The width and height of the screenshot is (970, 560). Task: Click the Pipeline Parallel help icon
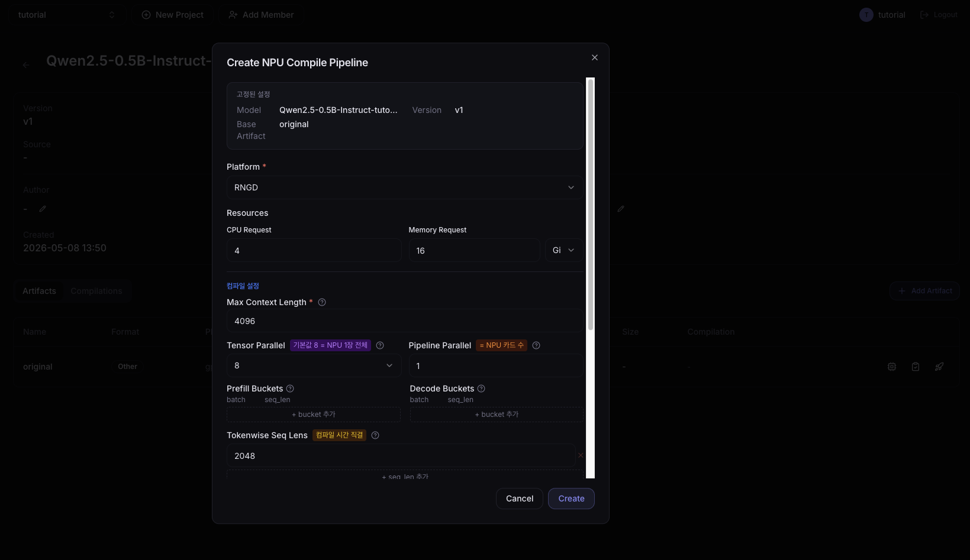coord(536,345)
